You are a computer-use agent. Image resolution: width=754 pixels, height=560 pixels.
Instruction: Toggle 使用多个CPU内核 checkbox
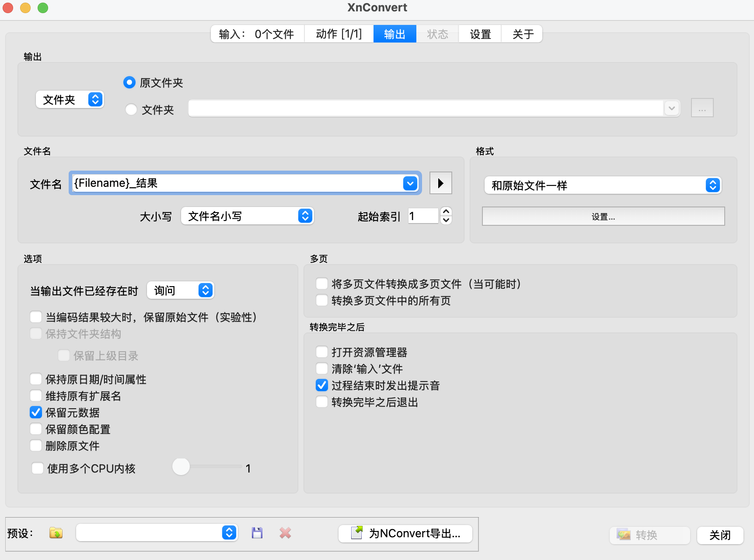(x=38, y=468)
